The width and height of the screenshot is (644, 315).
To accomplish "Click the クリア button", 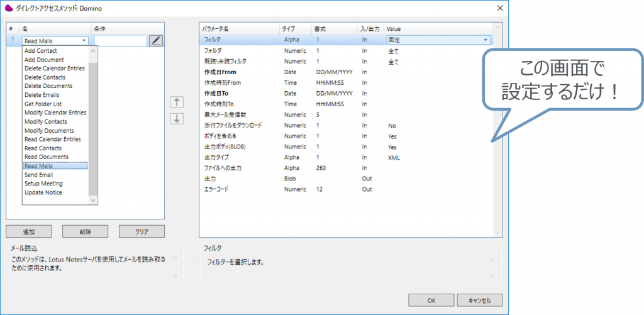I will coord(142,231).
